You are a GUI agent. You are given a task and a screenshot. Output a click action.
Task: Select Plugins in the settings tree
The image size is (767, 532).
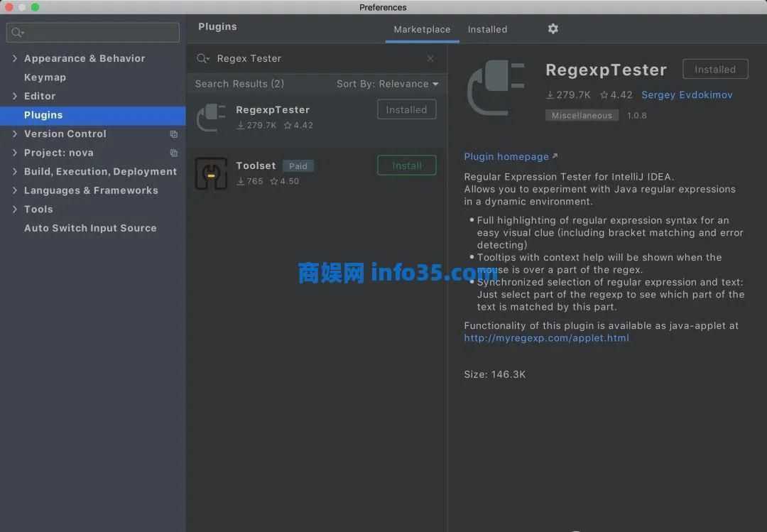pos(93,115)
